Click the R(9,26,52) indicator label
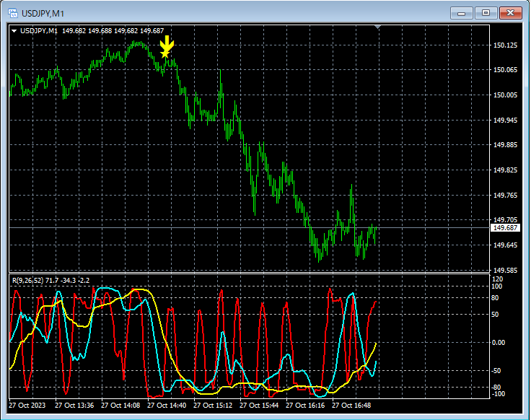The image size is (531, 420). point(51,281)
